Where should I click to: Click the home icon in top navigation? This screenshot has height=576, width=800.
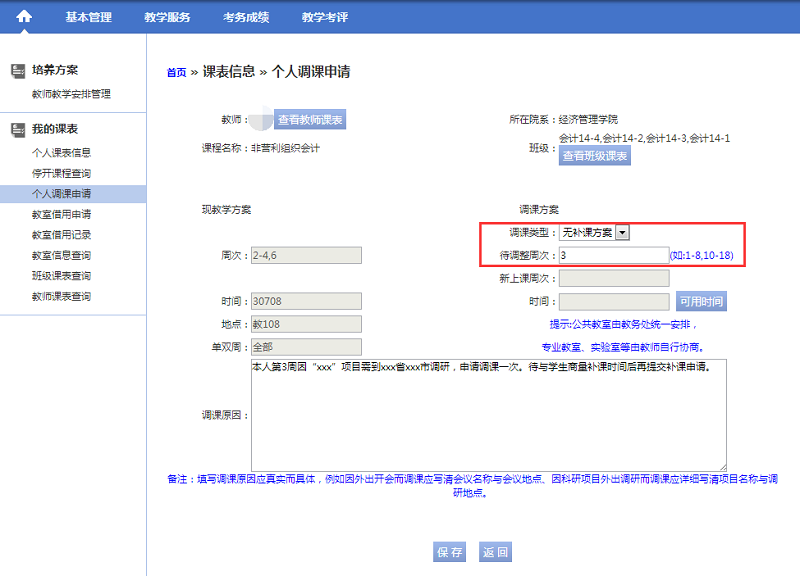[x=24, y=16]
